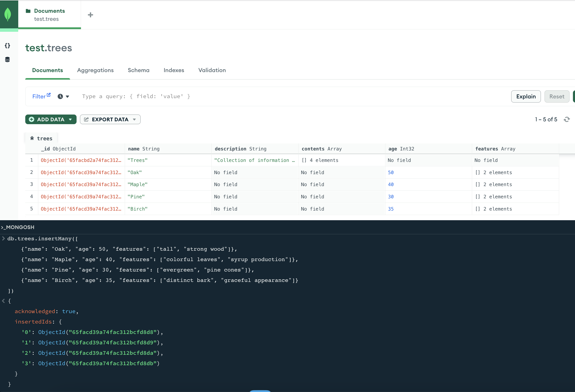The width and height of the screenshot is (575, 392).
Task: Click the trees home breadcrumb icon
Action: click(32, 138)
